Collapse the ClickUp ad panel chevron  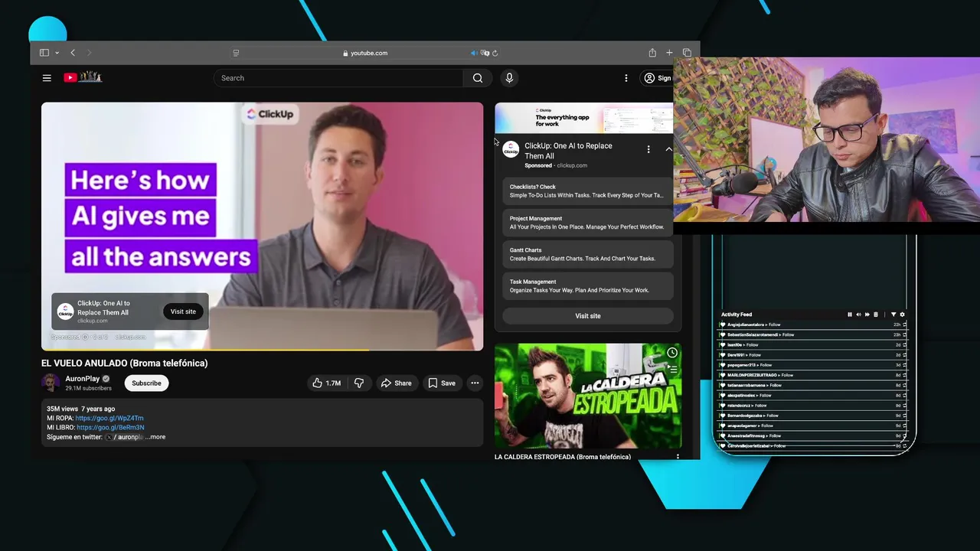668,149
